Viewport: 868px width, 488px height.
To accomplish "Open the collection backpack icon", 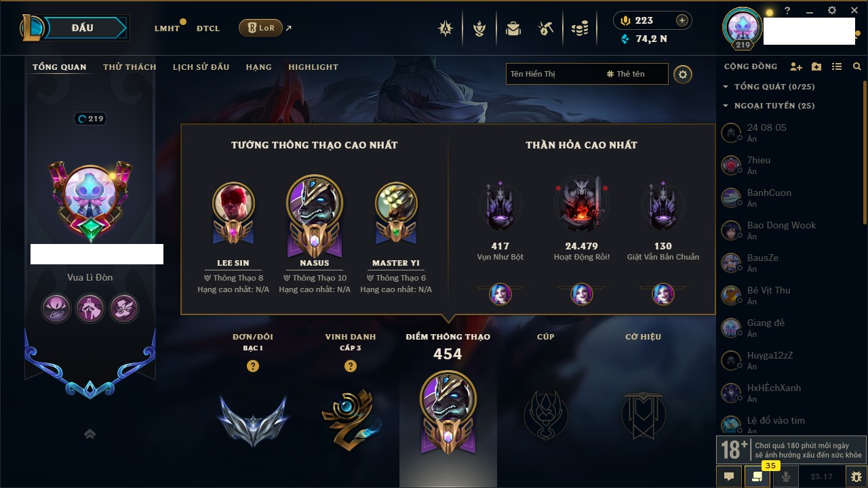I will (513, 28).
